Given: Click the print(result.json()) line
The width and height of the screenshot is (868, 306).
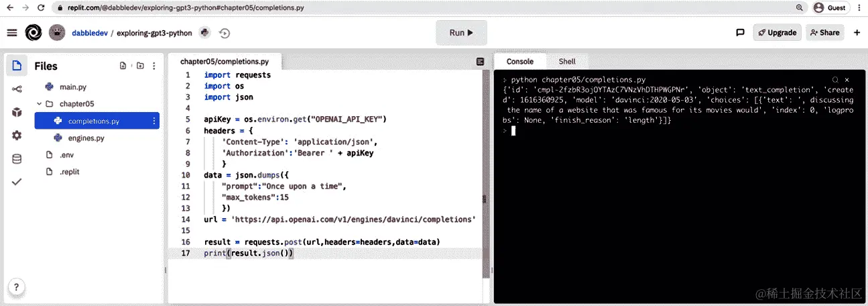Looking at the screenshot, I should 249,253.
